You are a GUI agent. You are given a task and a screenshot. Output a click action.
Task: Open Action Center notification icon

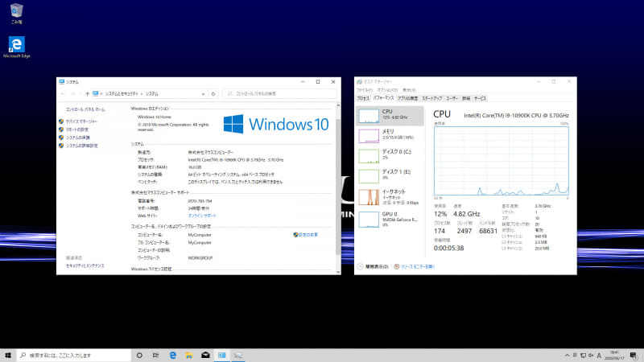[x=634, y=355]
